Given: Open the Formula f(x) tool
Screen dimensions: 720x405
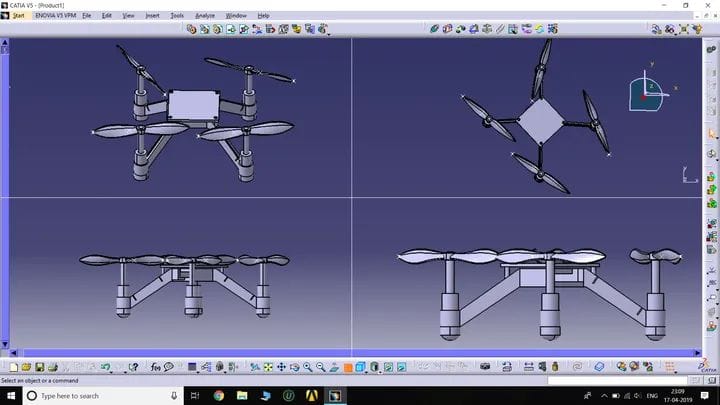Looking at the screenshot, I should [x=155, y=367].
